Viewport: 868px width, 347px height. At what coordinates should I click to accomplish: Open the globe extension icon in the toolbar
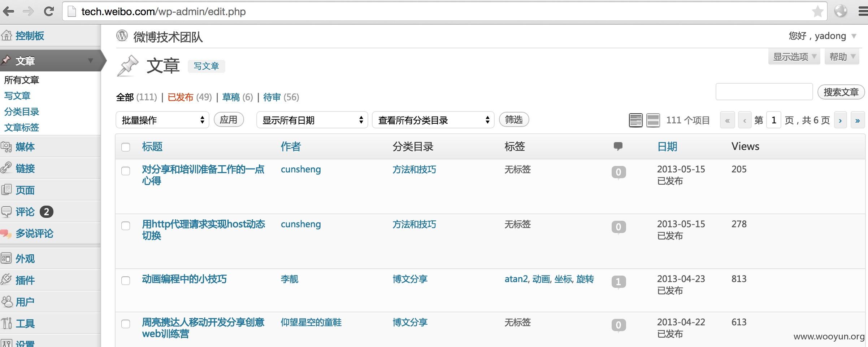click(x=841, y=11)
